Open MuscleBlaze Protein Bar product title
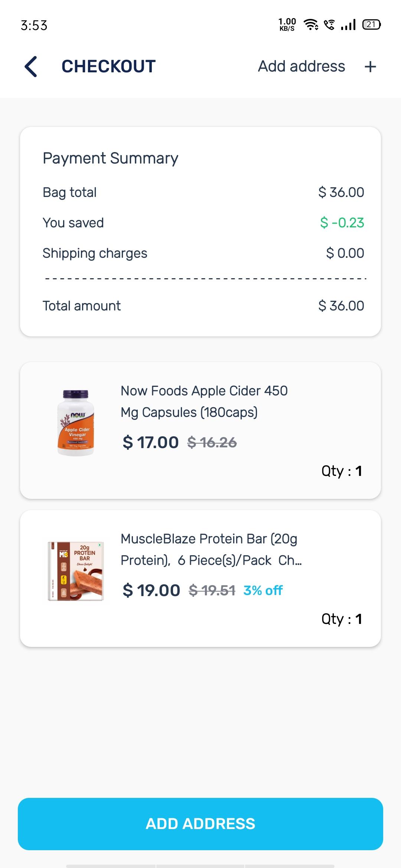Screen dimensions: 401x868 tap(212, 549)
